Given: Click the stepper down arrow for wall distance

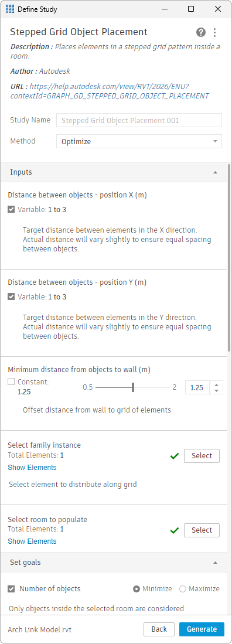Looking at the screenshot, I should (x=216, y=391).
